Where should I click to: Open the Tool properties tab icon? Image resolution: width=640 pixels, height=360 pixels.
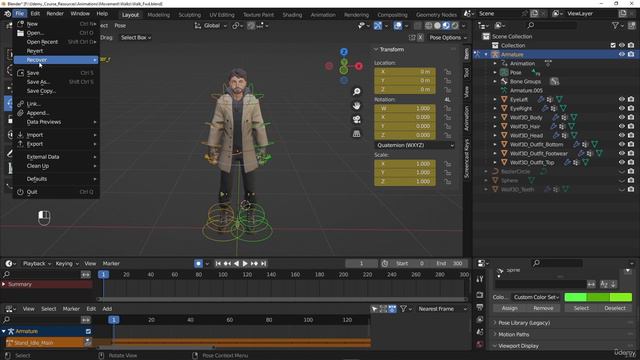[x=480, y=279]
